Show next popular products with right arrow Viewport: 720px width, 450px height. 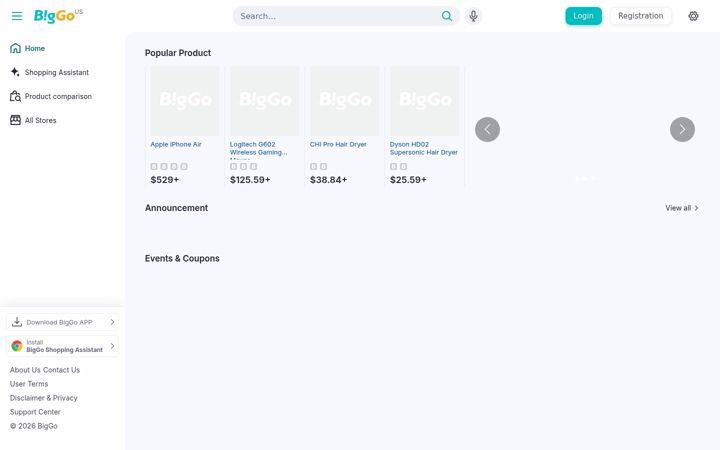point(682,129)
